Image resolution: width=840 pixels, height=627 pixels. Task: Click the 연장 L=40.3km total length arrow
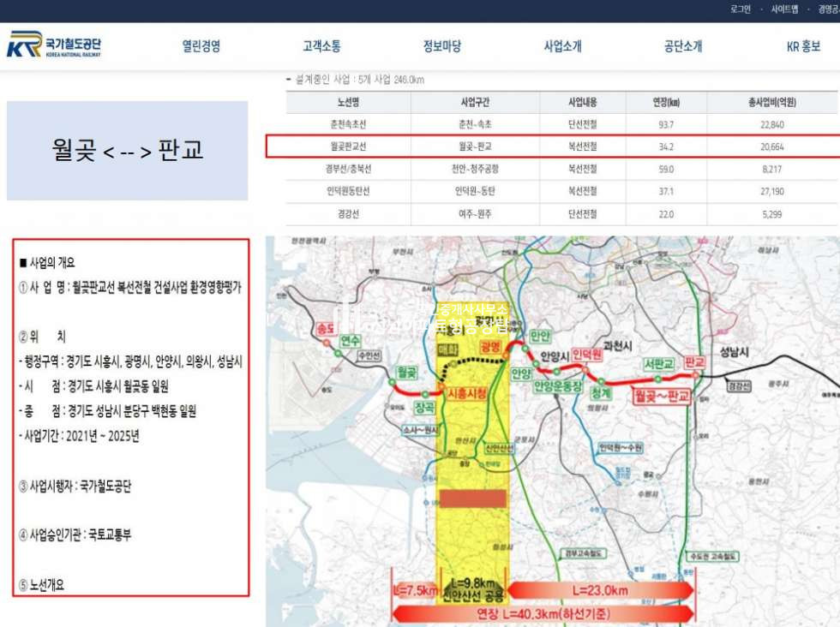(543, 613)
